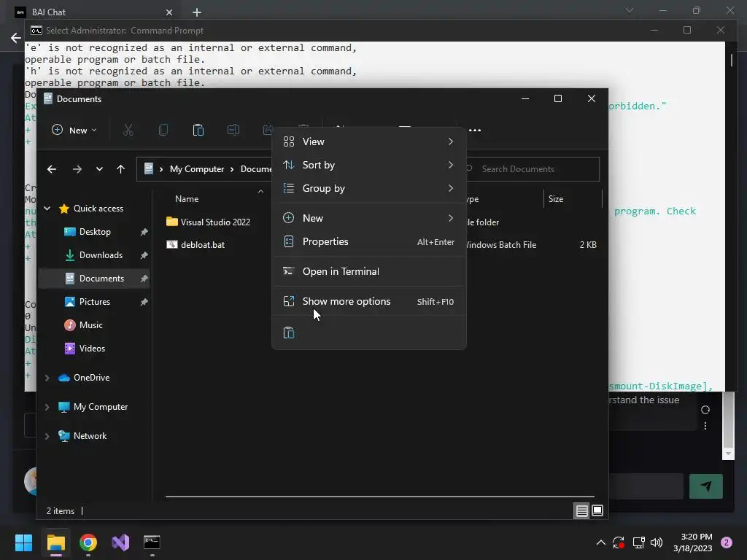Expand the Network tree node
Viewport: 747px width, 560px height.
point(47,436)
